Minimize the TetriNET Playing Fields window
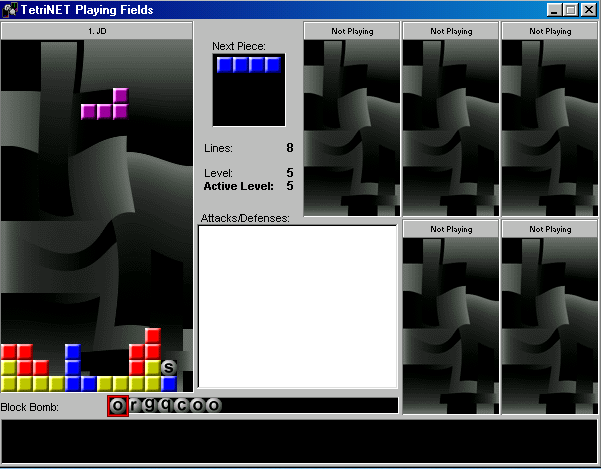601x469 pixels. [x=554, y=10]
